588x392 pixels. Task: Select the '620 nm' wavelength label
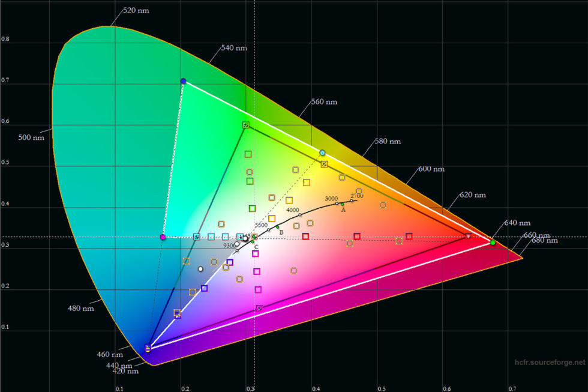click(473, 194)
